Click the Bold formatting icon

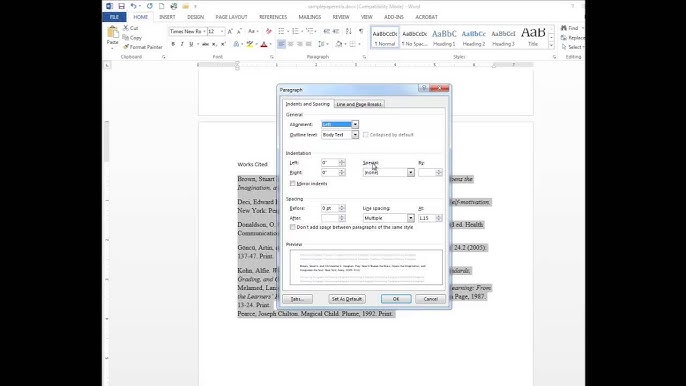coord(173,44)
